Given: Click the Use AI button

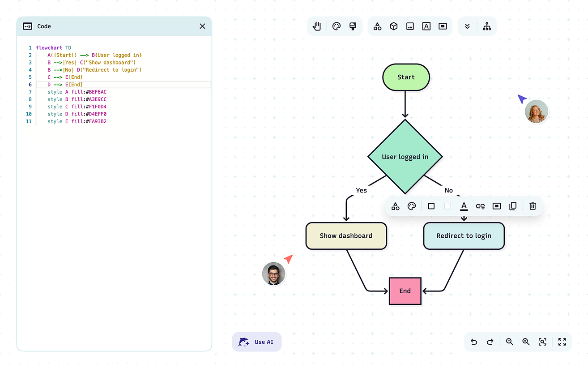Looking at the screenshot, I should (257, 342).
